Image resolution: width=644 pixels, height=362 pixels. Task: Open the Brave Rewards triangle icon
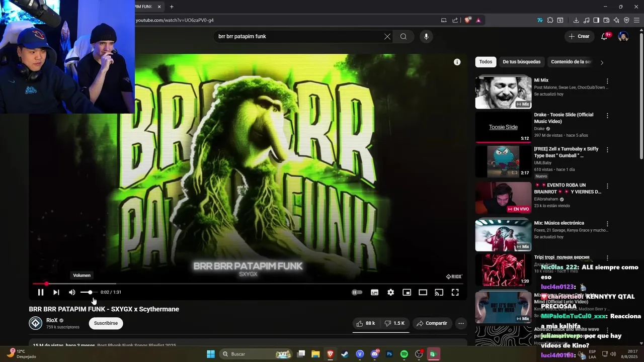point(478,20)
